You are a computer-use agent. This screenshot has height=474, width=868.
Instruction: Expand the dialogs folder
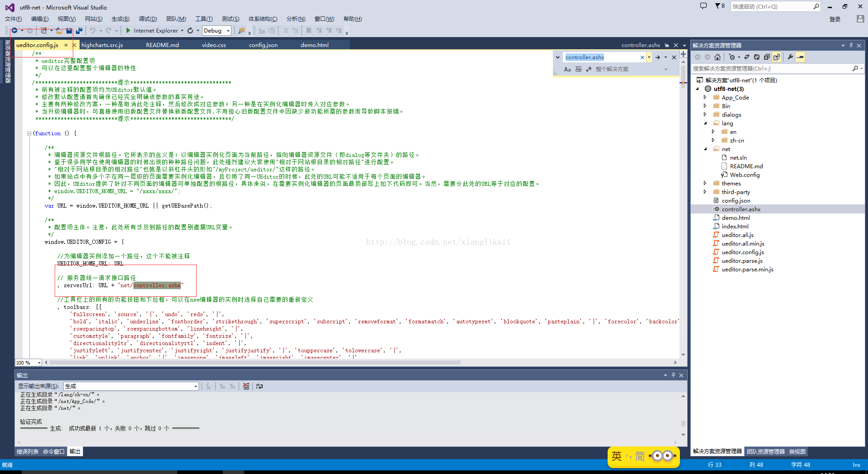pyautogui.click(x=705, y=114)
